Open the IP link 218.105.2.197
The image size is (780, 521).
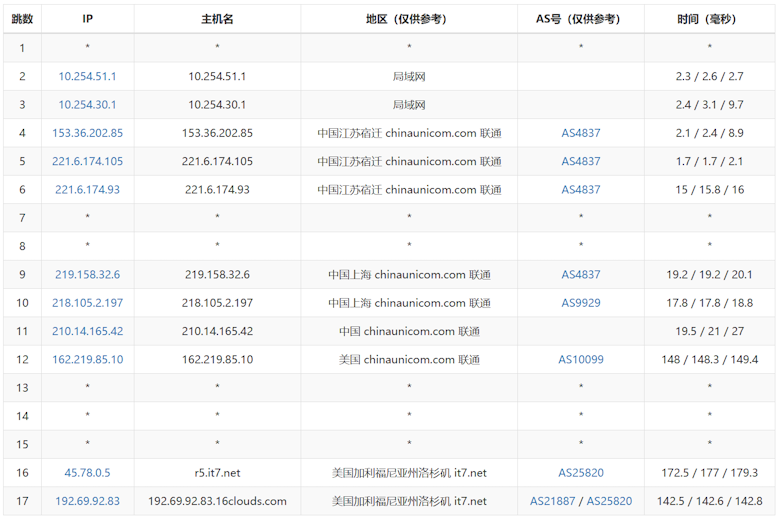pos(87,303)
